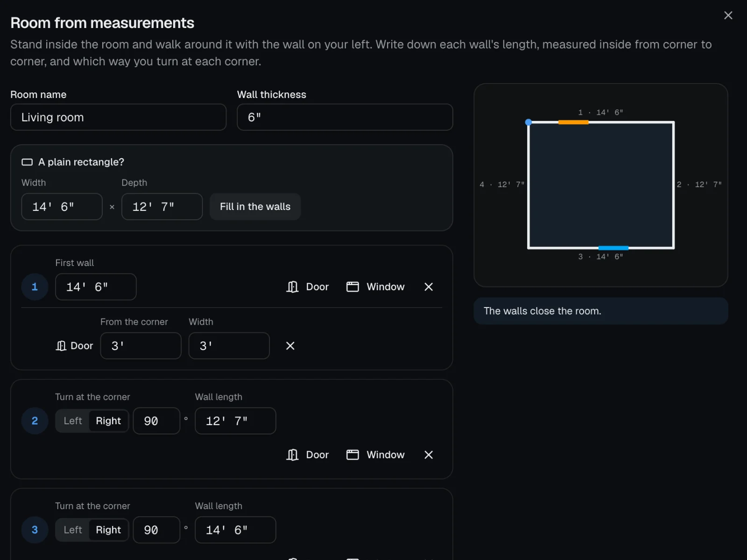747x560 pixels.
Task: Set wall 2 turn direction to Left
Action: 73,421
